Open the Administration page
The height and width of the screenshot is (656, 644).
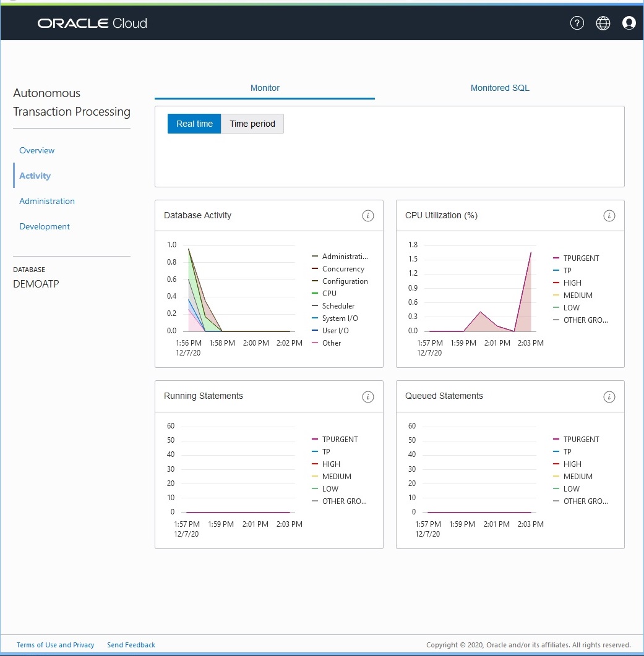pyautogui.click(x=47, y=201)
